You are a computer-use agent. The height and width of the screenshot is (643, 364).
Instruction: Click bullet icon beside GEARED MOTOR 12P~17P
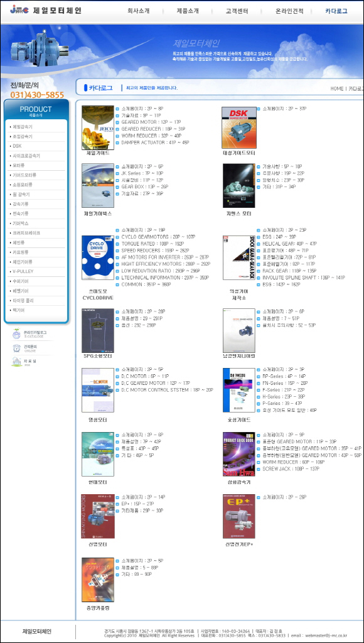[x=117, y=122]
